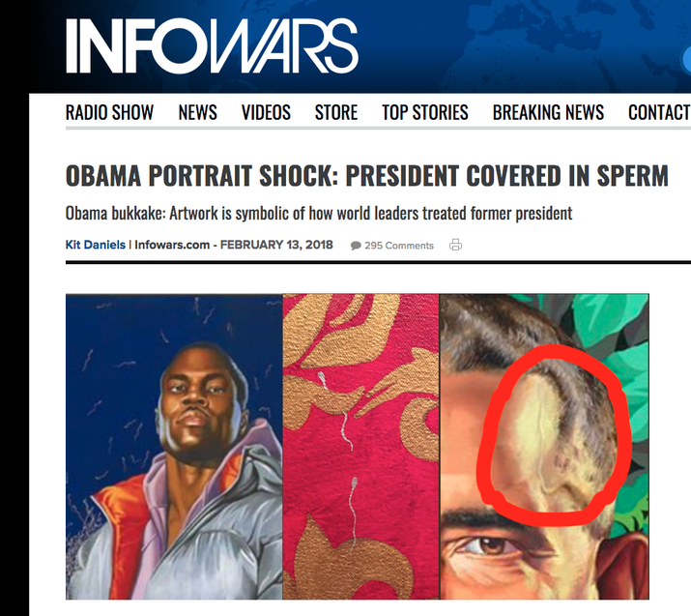Open author Kit Daniels' page
Screen dimensions: 691x616
[x=95, y=245]
